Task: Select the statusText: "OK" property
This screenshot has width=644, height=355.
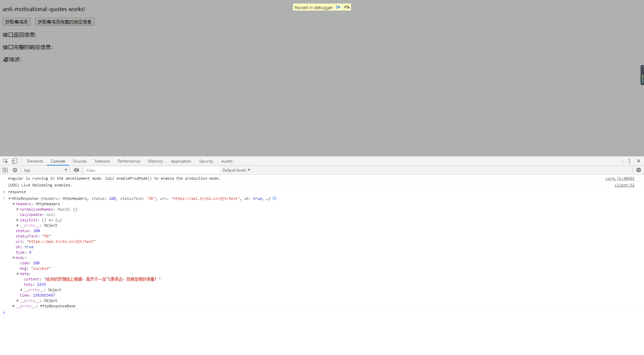Action: [33, 236]
